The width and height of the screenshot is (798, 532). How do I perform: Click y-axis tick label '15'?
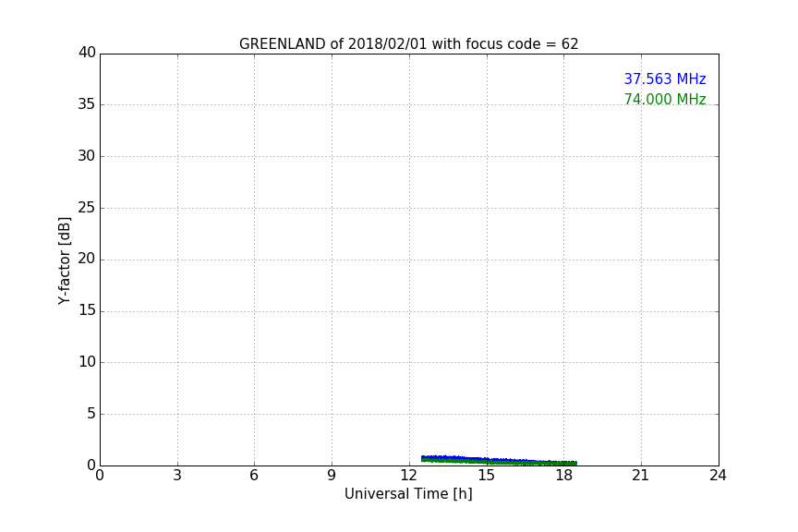[x=87, y=310]
